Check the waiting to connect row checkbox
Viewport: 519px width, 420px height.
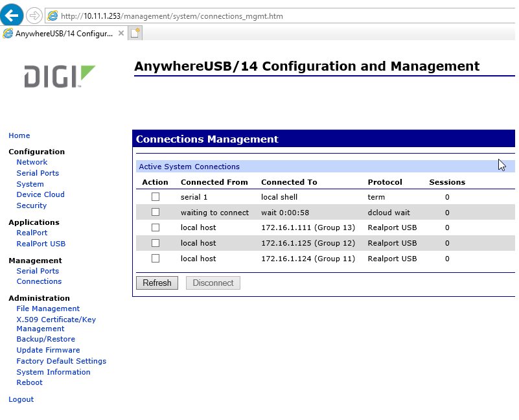click(x=156, y=212)
